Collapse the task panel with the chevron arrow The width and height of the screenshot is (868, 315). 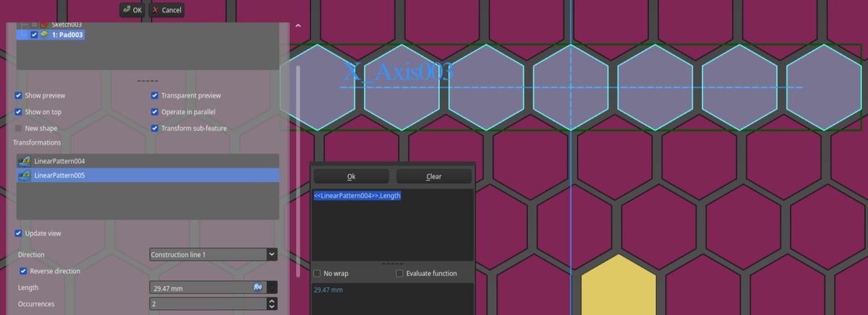click(x=298, y=26)
